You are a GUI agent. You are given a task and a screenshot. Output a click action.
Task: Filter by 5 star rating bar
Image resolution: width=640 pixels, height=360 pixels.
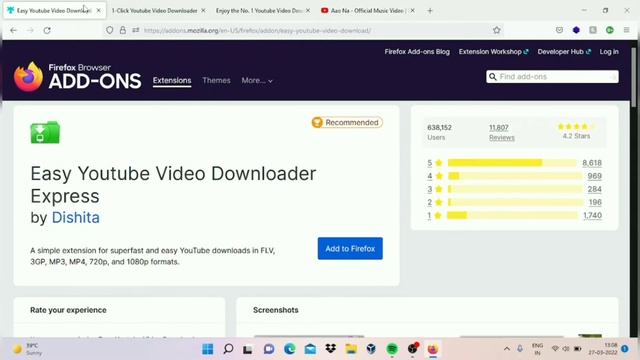pyautogui.click(x=512, y=163)
